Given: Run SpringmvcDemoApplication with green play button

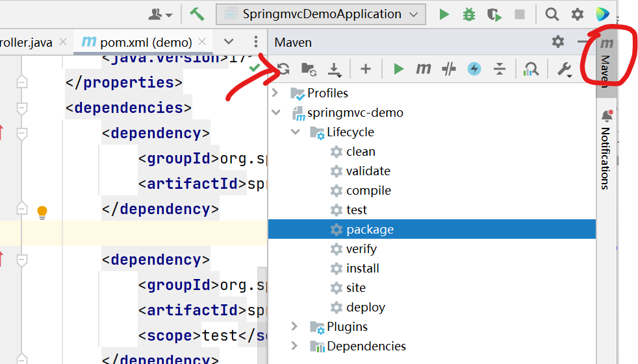Looking at the screenshot, I should point(444,15).
